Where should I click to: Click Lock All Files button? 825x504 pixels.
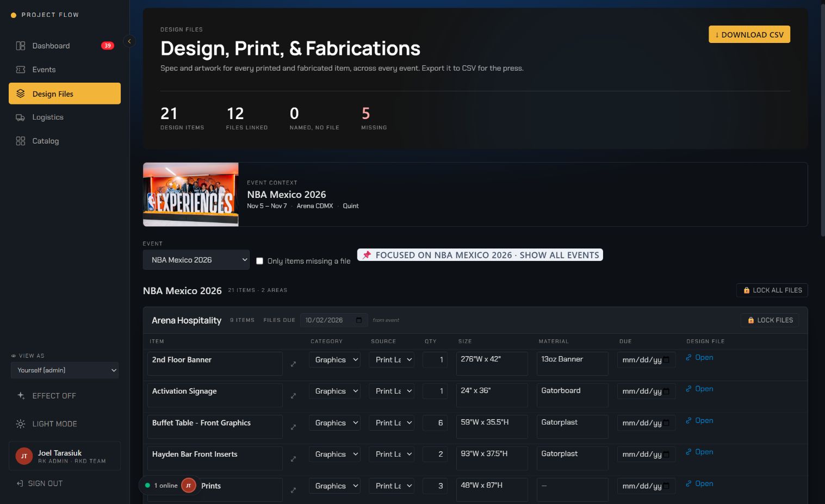[x=772, y=290]
